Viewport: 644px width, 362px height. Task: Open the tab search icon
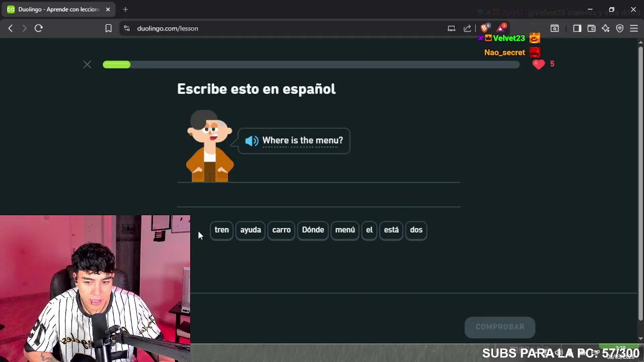tap(554, 29)
